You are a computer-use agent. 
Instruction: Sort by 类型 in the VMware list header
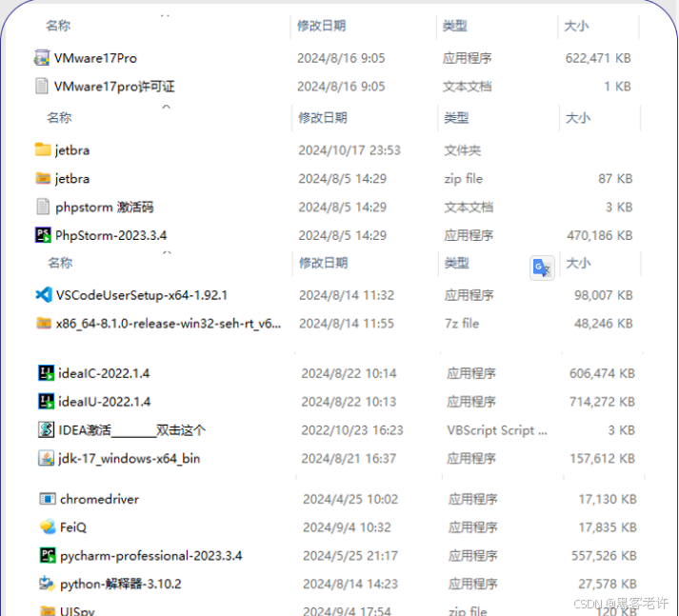tap(454, 26)
